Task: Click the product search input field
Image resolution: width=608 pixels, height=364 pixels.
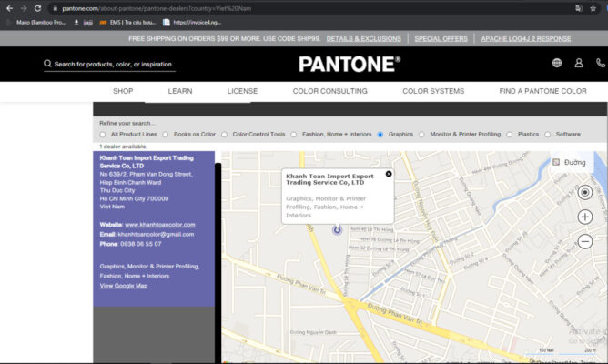Action: click(x=114, y=65)
